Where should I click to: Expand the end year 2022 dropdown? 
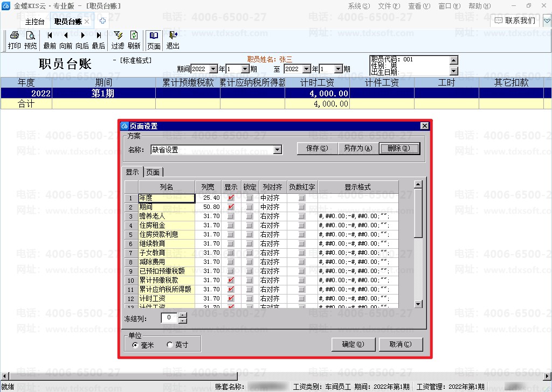[307, 69]
